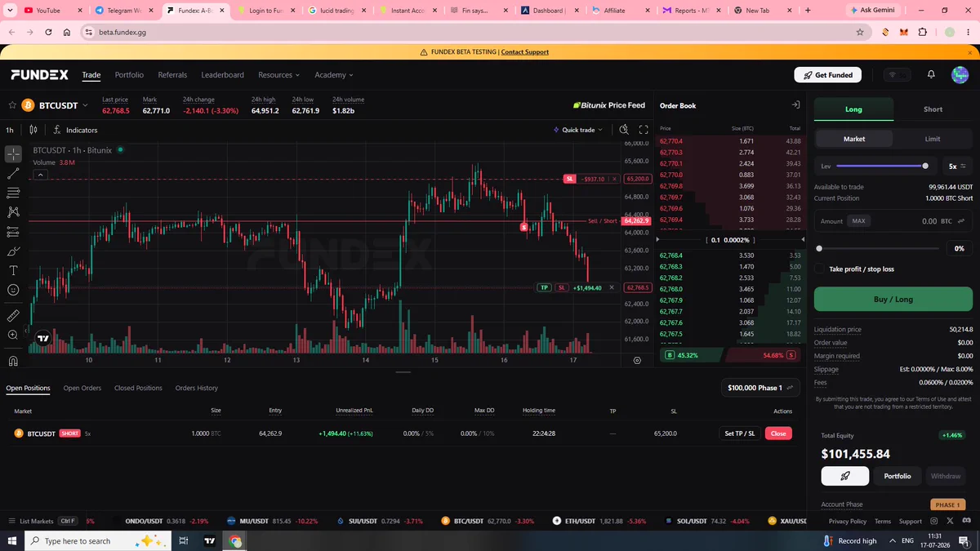Click the Contact Support link in banner
The width and height of the screenshot is (980, 551).
pyautogui.click(x=525, y=51)
